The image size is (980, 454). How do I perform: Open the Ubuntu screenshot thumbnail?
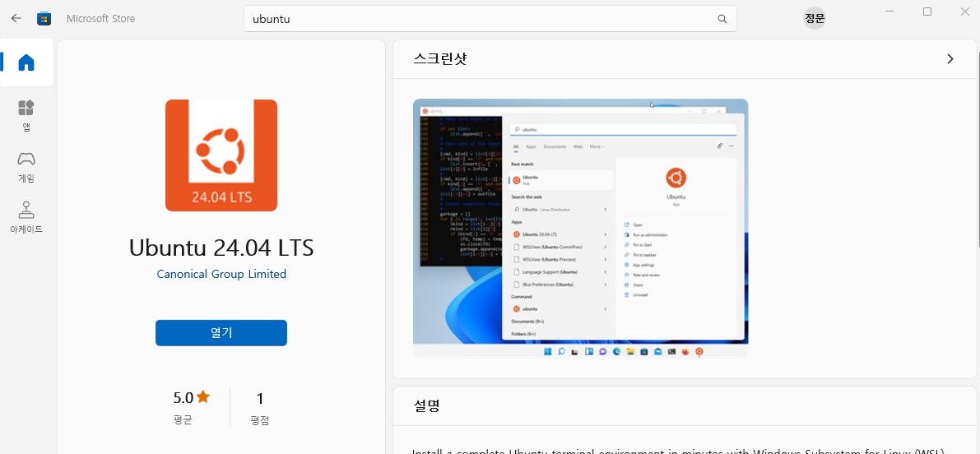(x=581, y=229)
